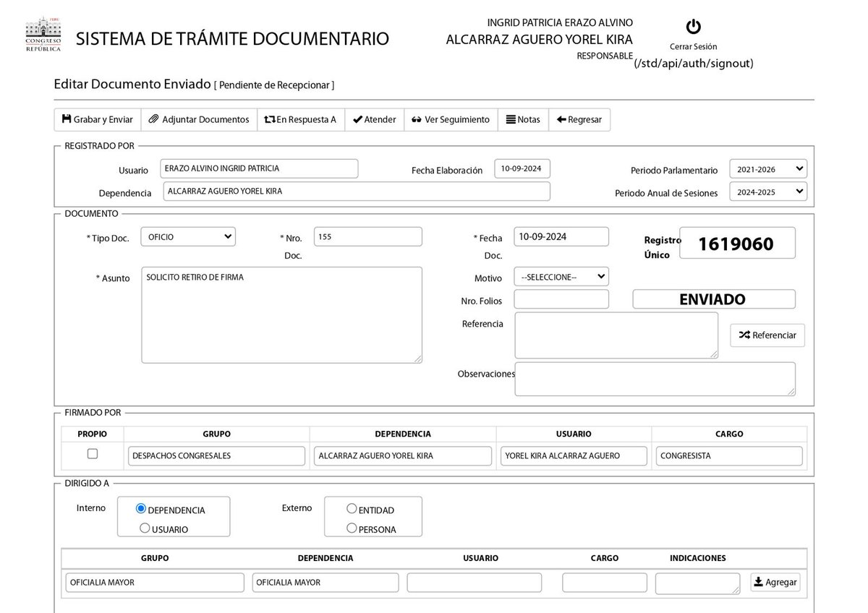Select the PERSONA radio option
Image resolution: width=868 pixels, height=613 pixels.
coord(352,528)
